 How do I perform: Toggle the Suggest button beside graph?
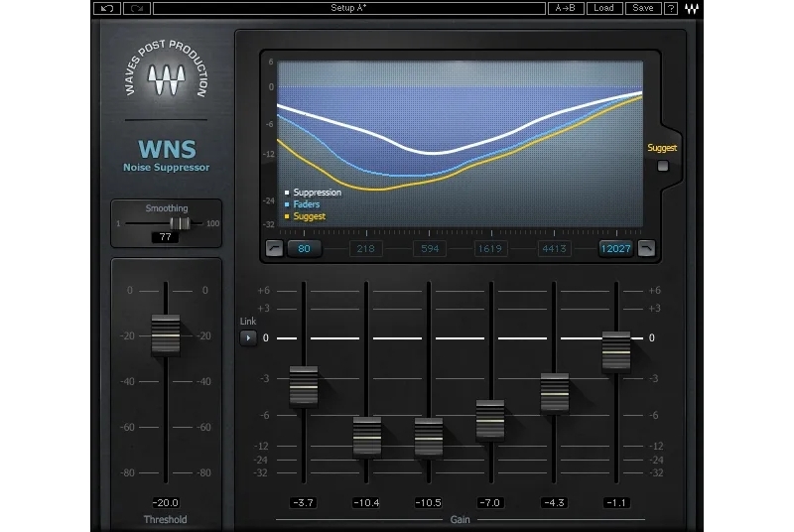(x=662, y=166)
